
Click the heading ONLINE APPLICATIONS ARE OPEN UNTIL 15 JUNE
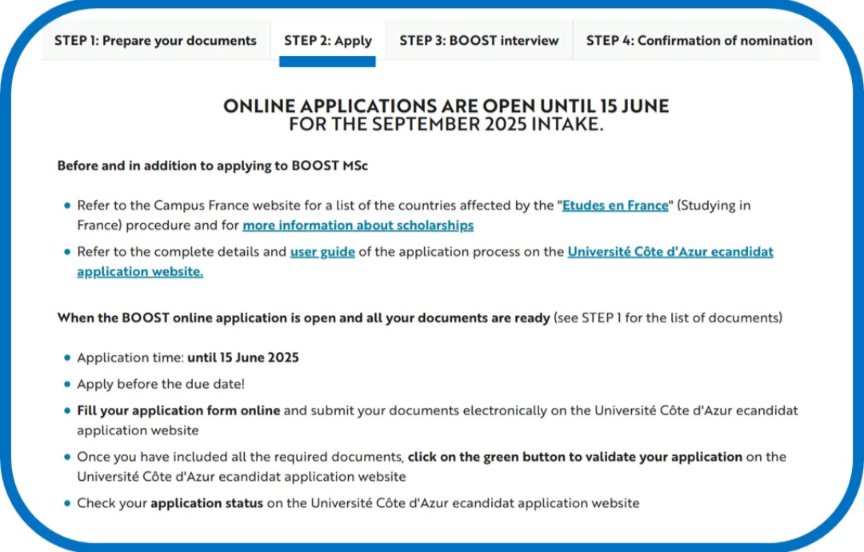click(x=446, y=106)
